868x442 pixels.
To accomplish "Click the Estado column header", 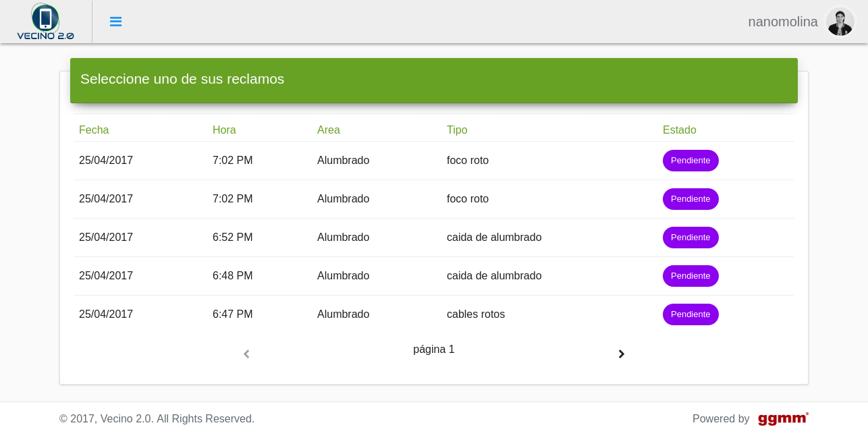I will pos(679,130).
